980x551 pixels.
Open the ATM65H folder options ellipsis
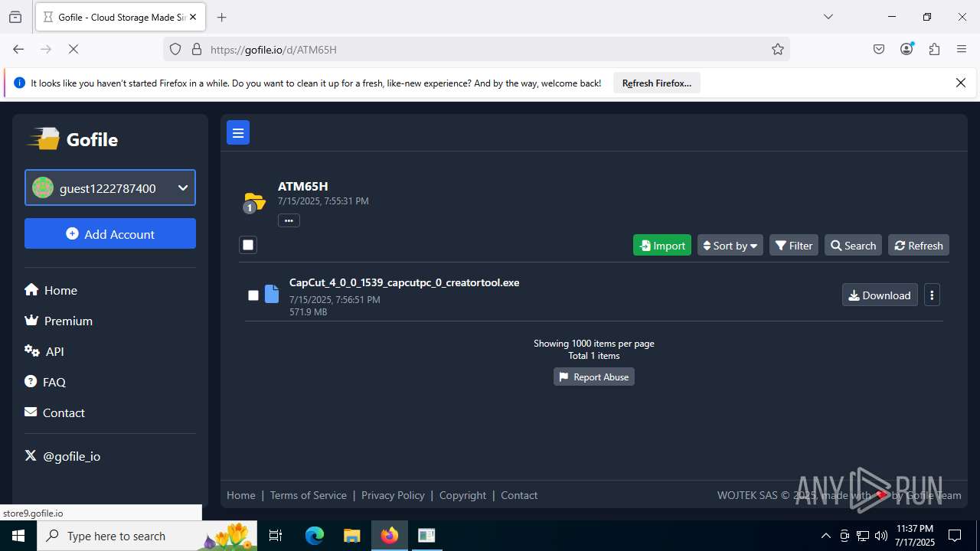coord(289,220)
